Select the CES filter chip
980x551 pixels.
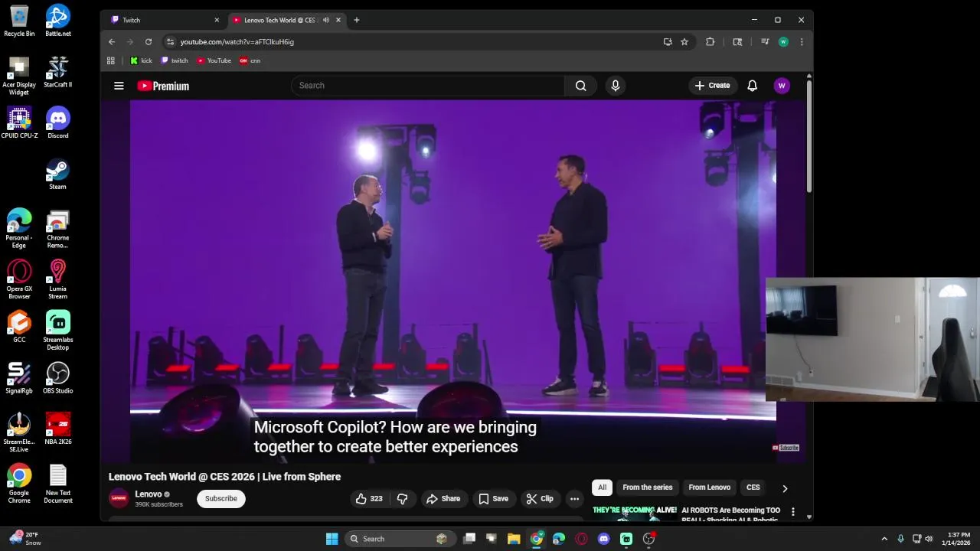tap(753, 487)
